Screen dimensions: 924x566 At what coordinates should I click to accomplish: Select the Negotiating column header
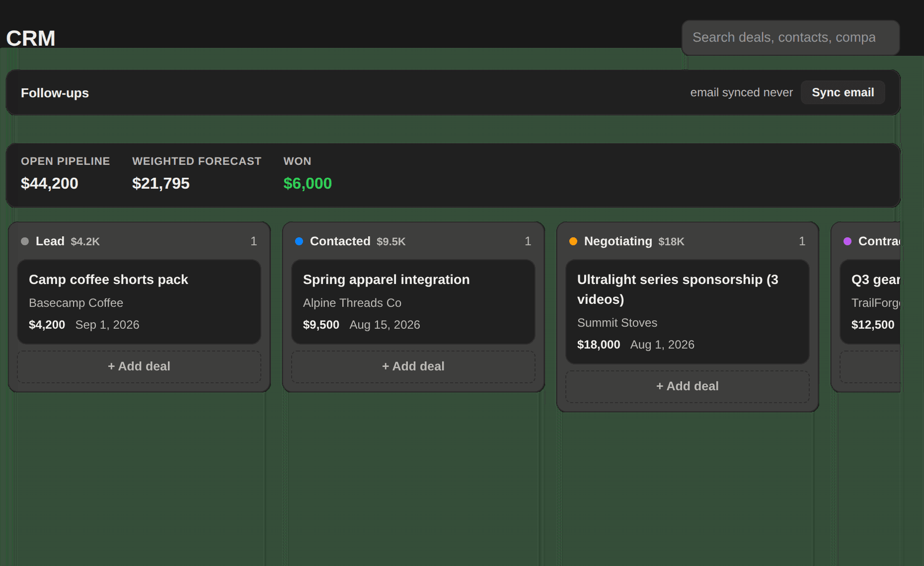pyautogui.click(x=688, y=241)
